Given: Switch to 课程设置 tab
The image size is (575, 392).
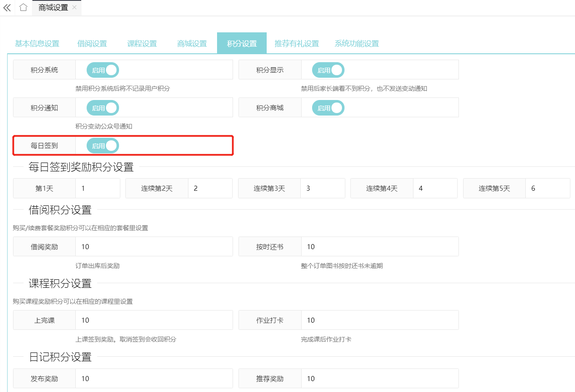Looking at the screenshot, I should pyautogui.click(x=142, y=43).
